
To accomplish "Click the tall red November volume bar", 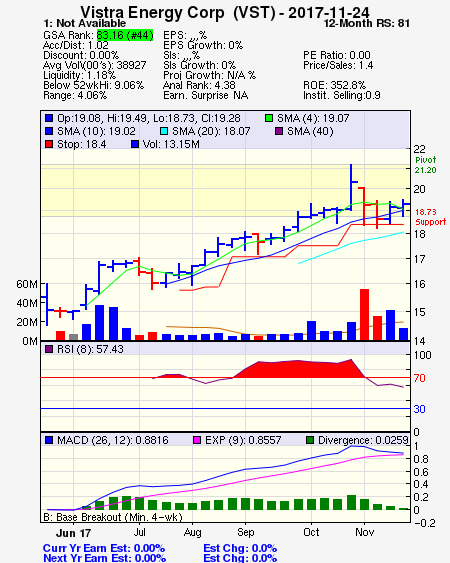I will [365, 315].
